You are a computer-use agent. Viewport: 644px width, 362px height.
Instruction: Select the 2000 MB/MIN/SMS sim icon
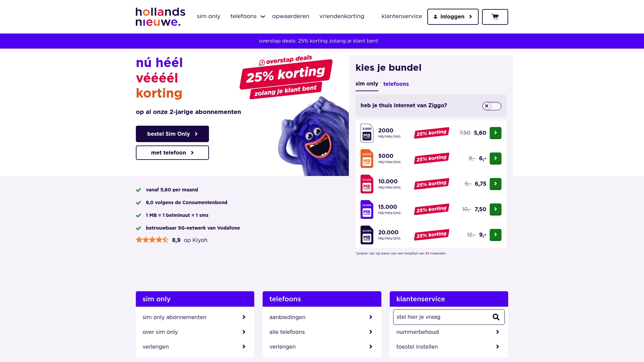click(x=367, y=133)
